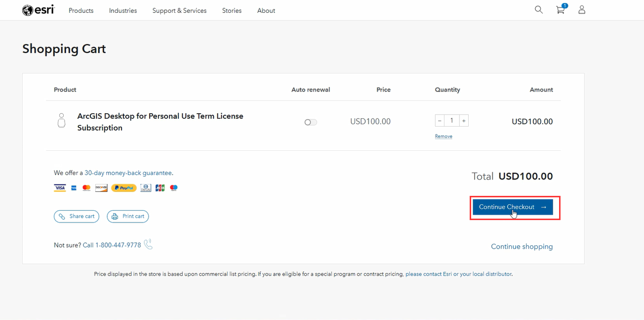Click the Share cart button

pyautogui.click(x=77, y=216)
